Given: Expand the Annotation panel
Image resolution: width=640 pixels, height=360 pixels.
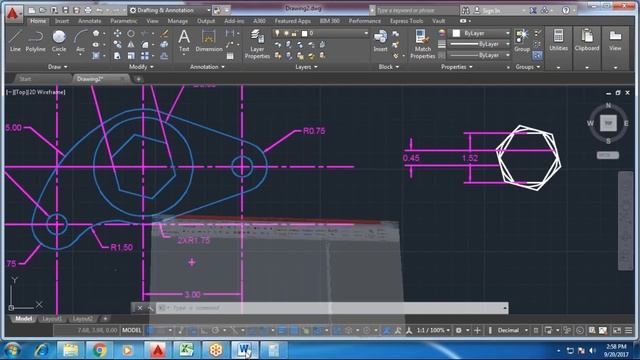Looking at the screenshot, I should pos(207,67).
